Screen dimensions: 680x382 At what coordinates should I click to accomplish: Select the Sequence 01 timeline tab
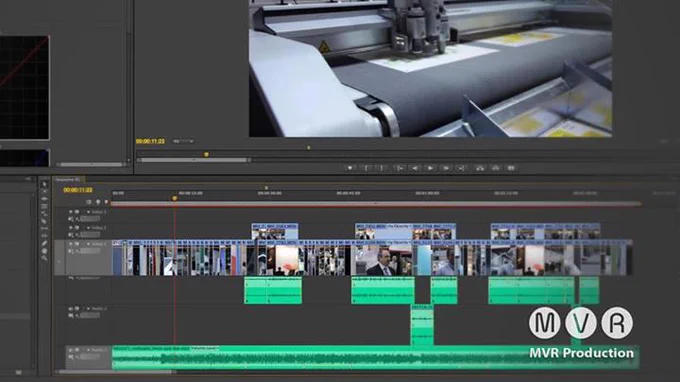coord(68,179)
